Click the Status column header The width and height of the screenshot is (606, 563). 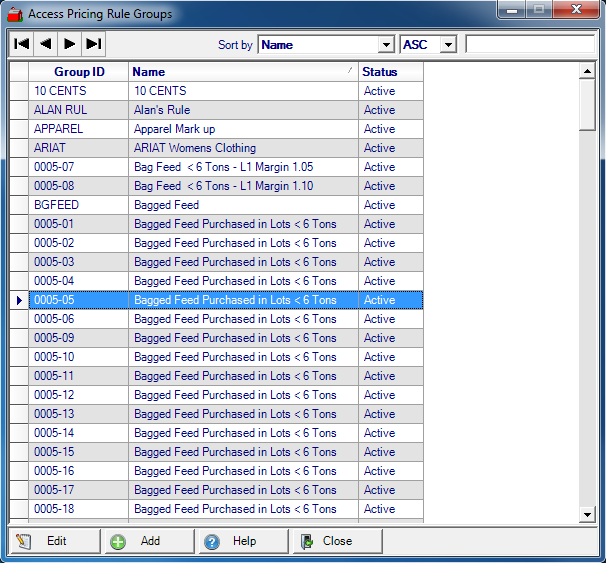(x=390, y=72)
